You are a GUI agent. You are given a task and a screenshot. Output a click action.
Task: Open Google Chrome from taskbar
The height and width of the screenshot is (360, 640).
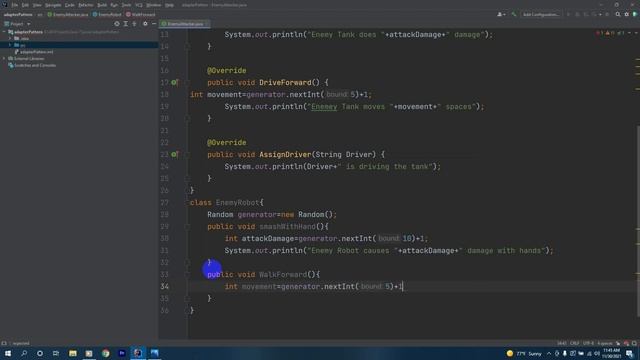point(106,353)
